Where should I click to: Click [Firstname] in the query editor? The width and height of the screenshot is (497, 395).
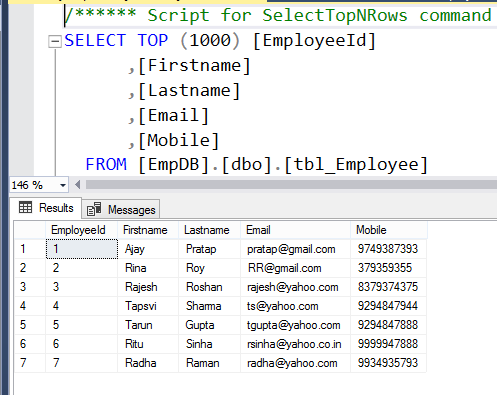pos(194,66)
